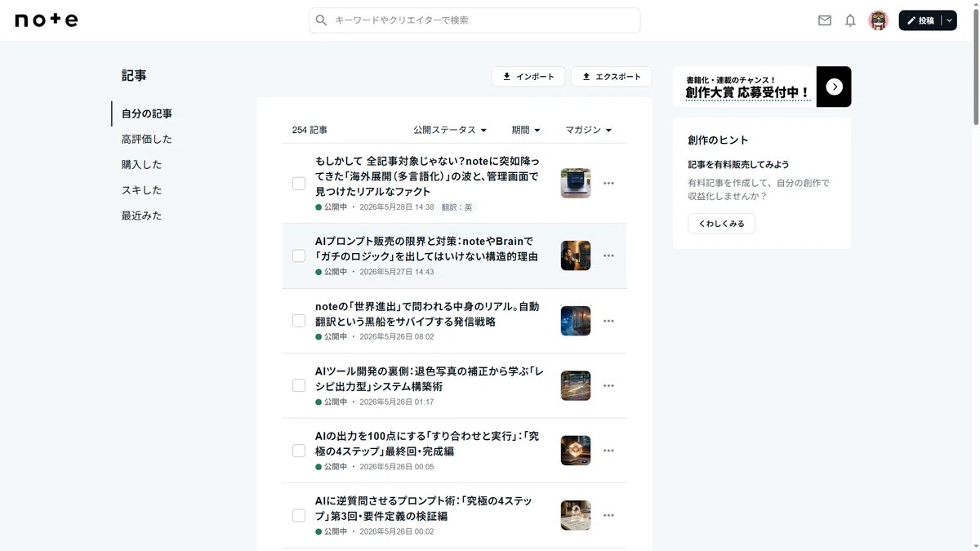Click the date 2026年5月26日 08:02
Screen dimensions: 980x551
coord(397,336)
